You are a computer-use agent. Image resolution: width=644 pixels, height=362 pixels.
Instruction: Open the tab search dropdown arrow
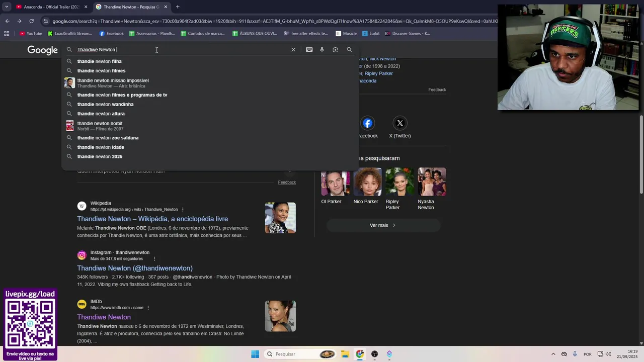(7, 7)
